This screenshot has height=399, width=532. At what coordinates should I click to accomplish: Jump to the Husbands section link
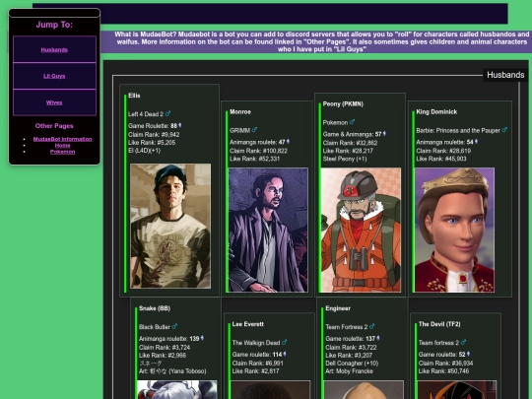tap(54, 50)
